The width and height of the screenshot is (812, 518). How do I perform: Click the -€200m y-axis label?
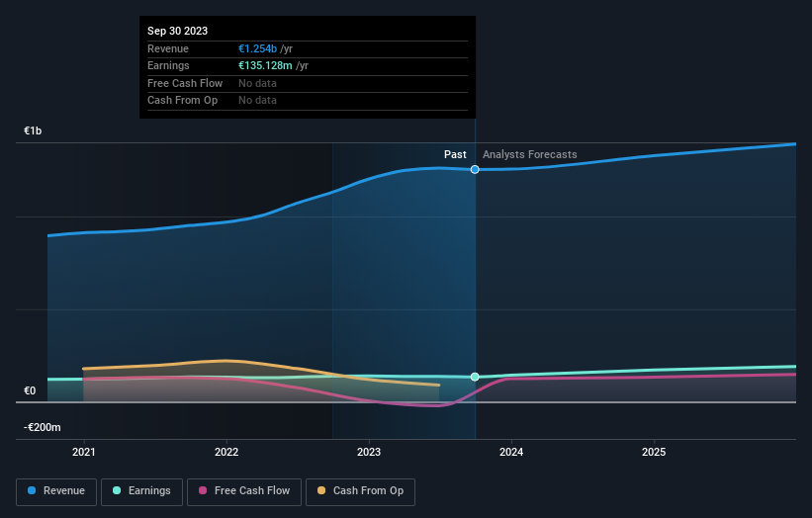pos(42,427)
